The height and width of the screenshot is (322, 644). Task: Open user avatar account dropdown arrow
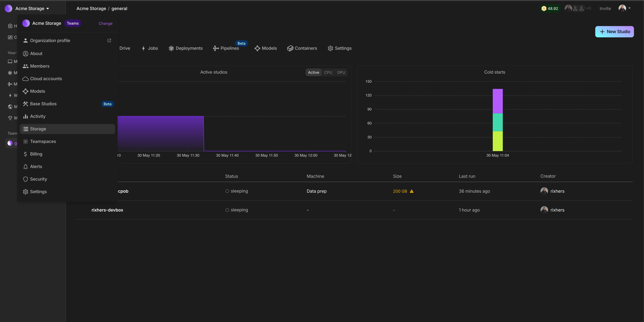point(629,8)
